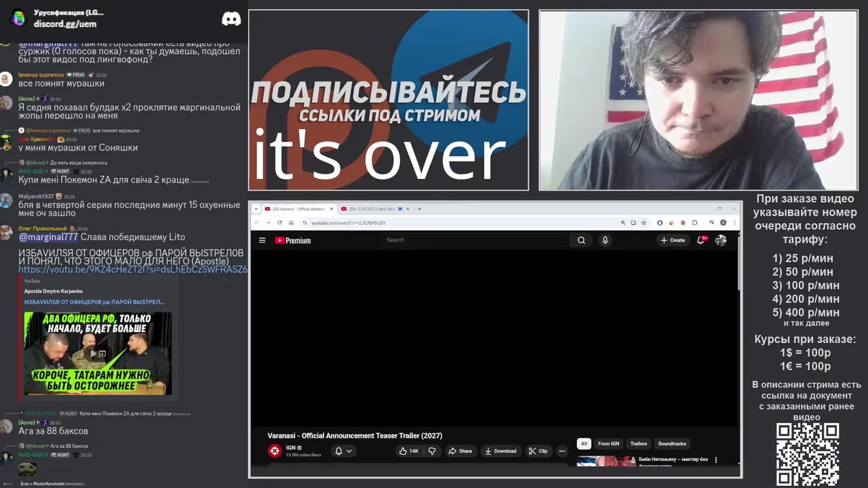Start voice search with microphone icon

click(605, 240)
